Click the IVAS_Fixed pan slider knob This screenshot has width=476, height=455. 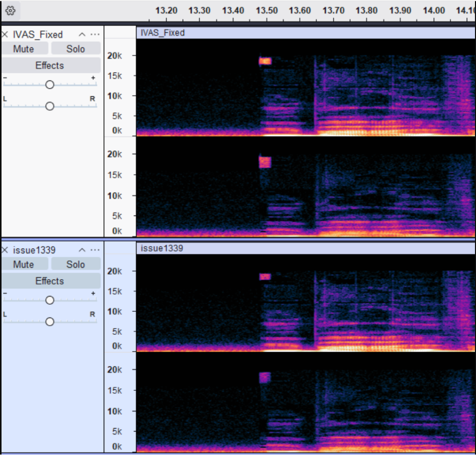(x=49, y=106)
